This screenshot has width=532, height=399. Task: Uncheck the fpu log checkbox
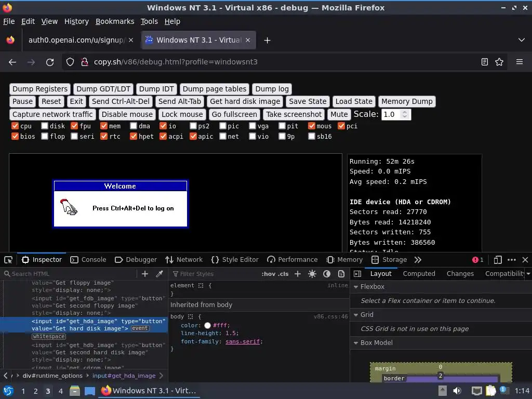click(74, 126)
